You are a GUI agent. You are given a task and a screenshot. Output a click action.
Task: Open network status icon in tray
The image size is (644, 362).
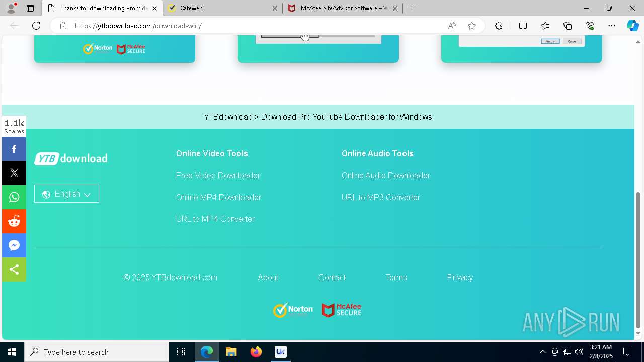pyautogui.click(x=567, y=352)
